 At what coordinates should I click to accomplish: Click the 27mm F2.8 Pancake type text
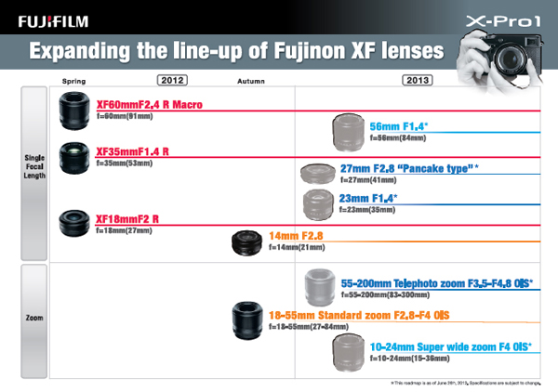[409, 168]
